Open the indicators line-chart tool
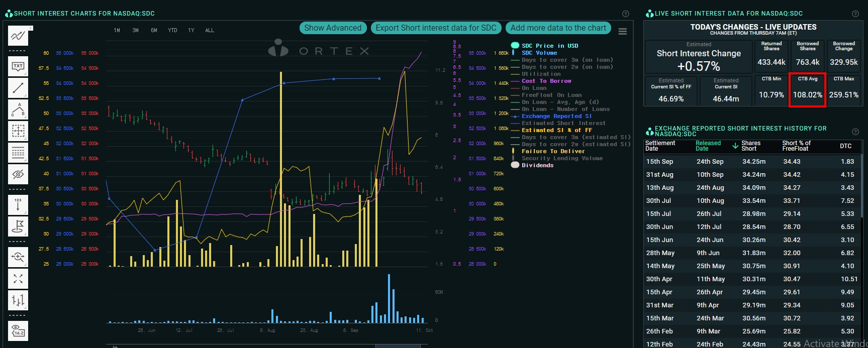 pyautogui.click(x=18, y=36)
